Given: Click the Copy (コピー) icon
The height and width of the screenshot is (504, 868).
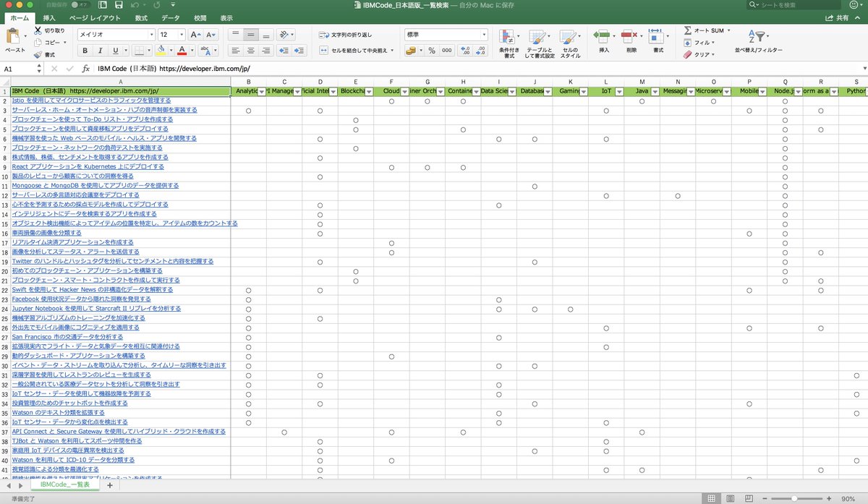Looking at the screenshot, I should 38,43.
